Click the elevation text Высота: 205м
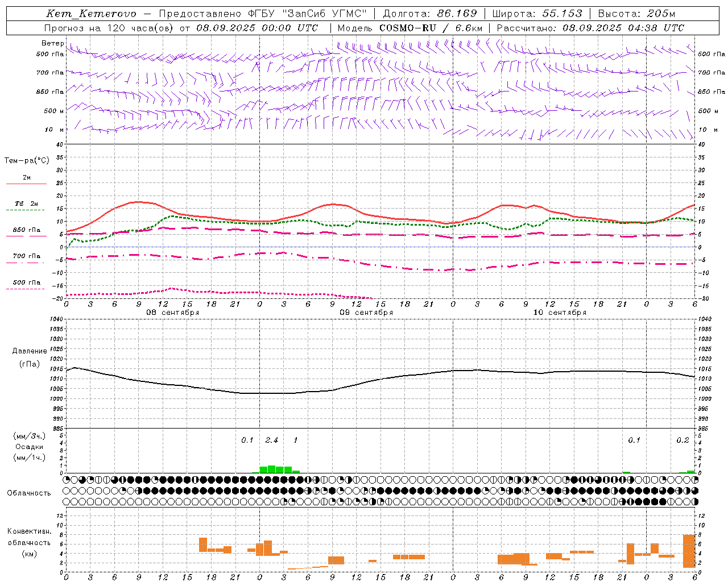The image size is (728, 582). pyautogui.click(x=636, y=14)
